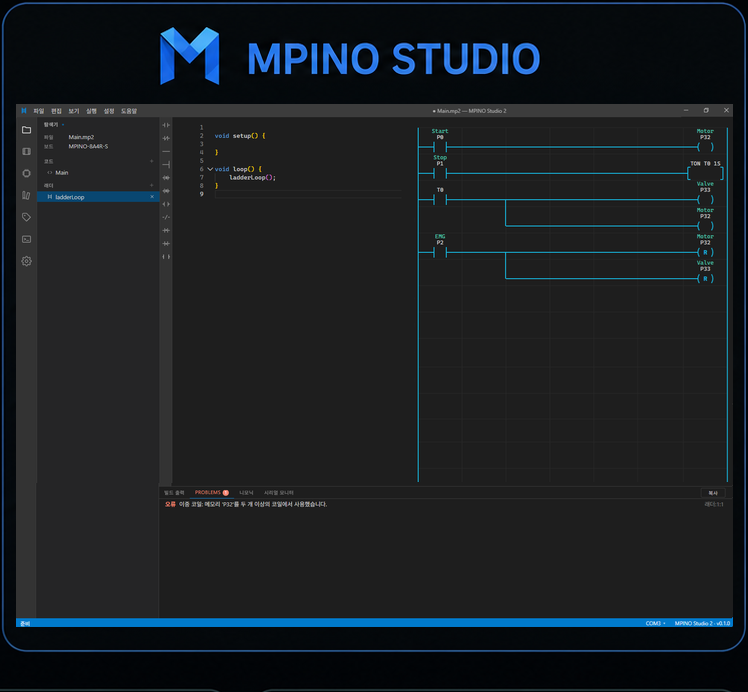
Task: Select the output coil ladder tool
Action: tap(166, 204)
